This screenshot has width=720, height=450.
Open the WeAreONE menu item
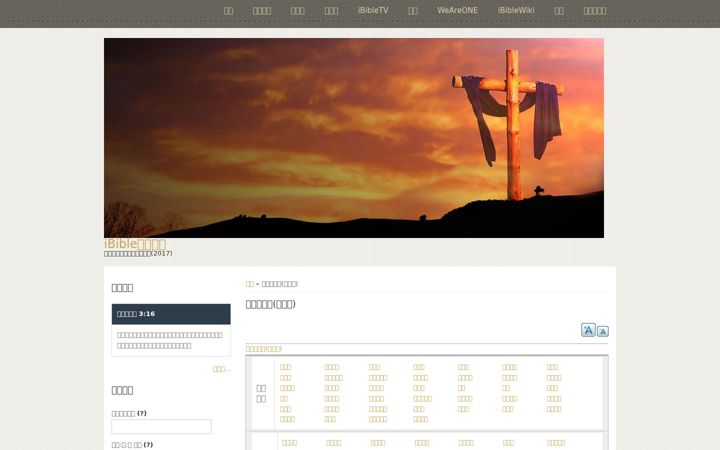pyautogui.click(x=457, y=10)
